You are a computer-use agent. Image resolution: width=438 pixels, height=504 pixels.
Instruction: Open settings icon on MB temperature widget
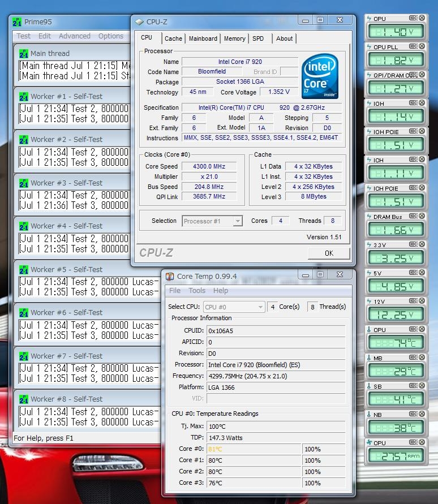click(413, 358)
